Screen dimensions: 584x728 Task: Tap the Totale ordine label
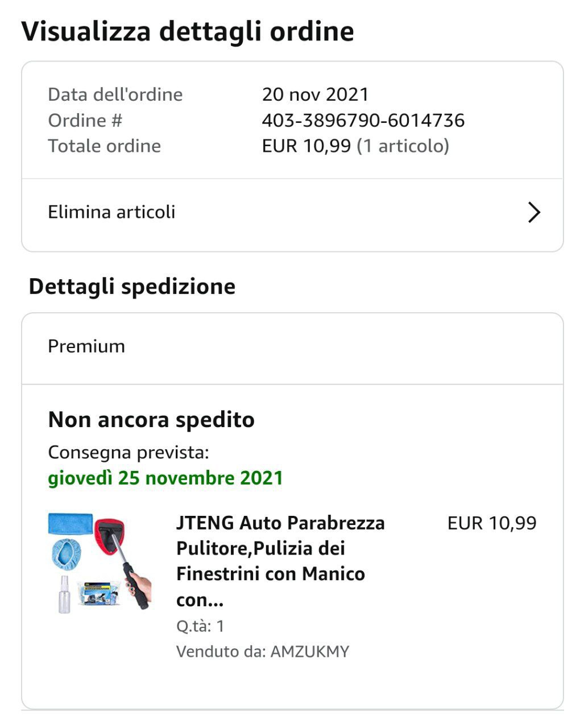tap(104, 146)
